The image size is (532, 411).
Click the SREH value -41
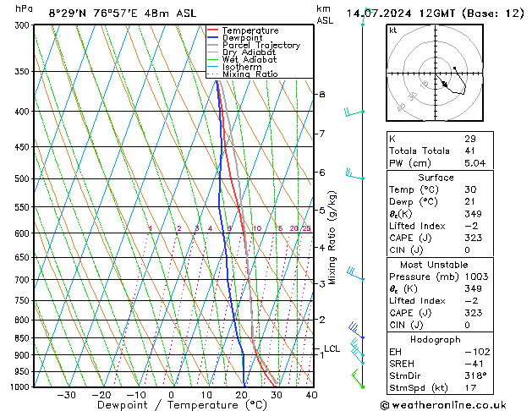474,364
